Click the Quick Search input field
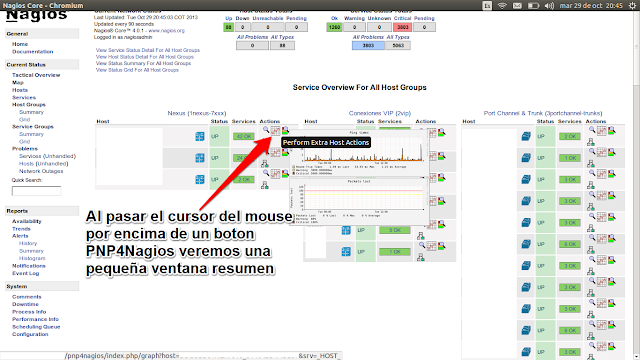640x360 pixels. pyautogui.click(x=36, y=191)
